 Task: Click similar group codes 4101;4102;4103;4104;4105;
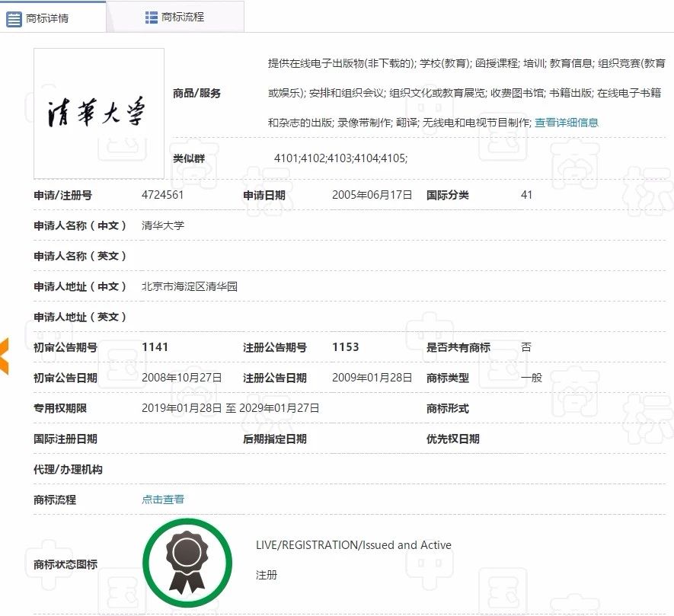point(341,158)
